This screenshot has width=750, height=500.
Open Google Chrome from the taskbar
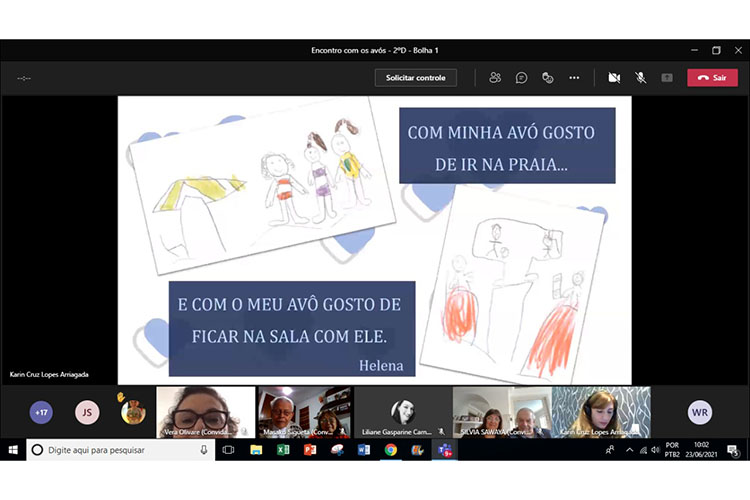pos(390,450)
